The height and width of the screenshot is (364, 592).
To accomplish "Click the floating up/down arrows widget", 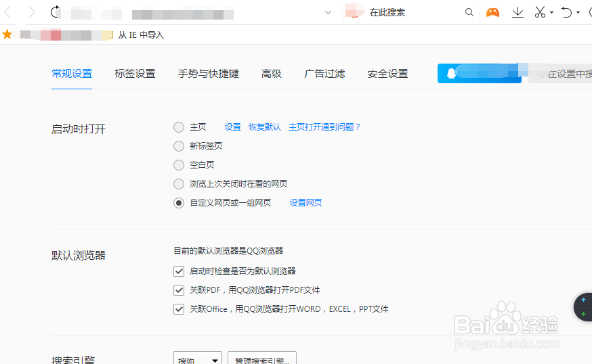I will click(584, 307).
